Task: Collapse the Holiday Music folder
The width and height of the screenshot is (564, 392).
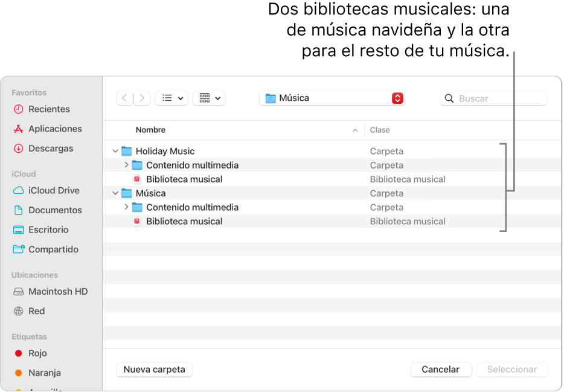Action: click(x=115, y=151)
